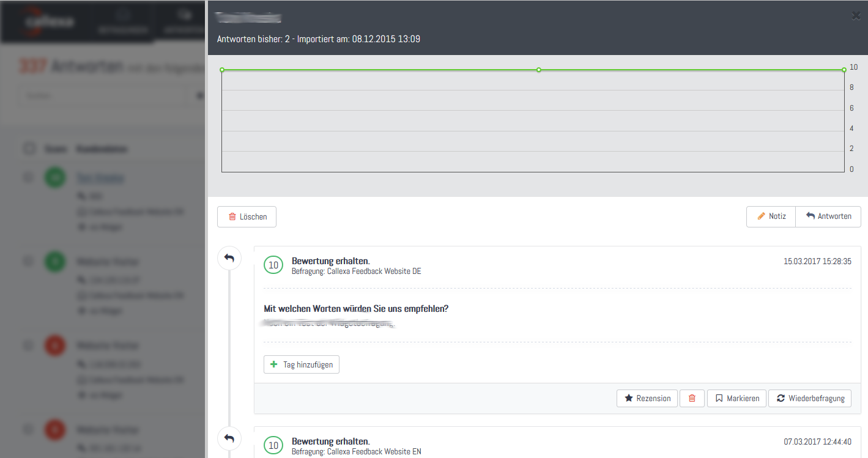Click the 07.03.2017 12:44:40 timestamp
868x458 pixels.
[x=817, y=441]
